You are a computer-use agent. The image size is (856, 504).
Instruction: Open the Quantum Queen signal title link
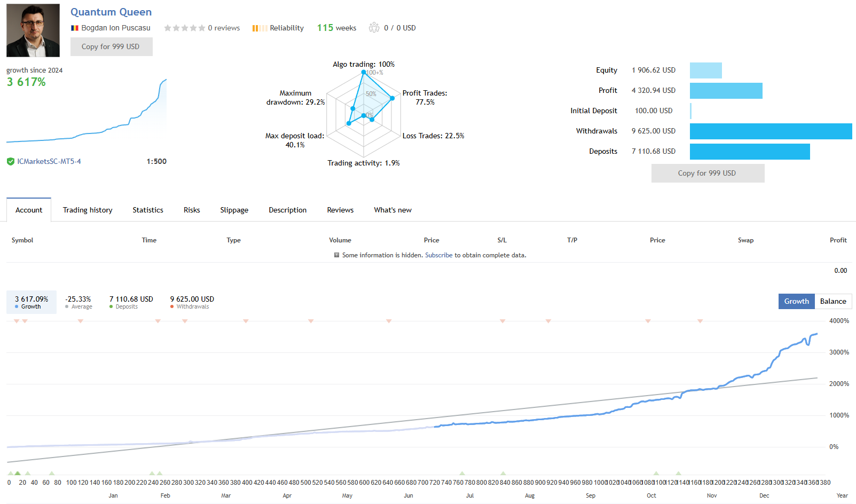click(111, 12)
